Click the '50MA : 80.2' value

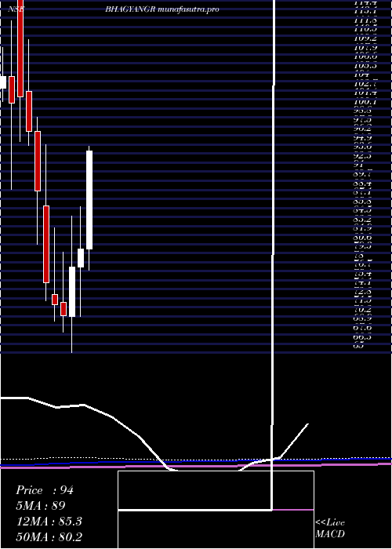(x=49, y=536)
